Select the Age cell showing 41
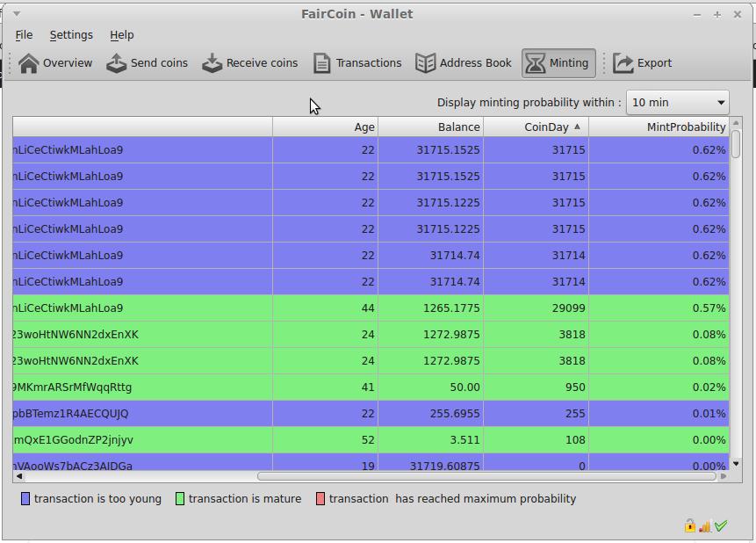This screenshot has height=543, width=756. pos(326,387)
